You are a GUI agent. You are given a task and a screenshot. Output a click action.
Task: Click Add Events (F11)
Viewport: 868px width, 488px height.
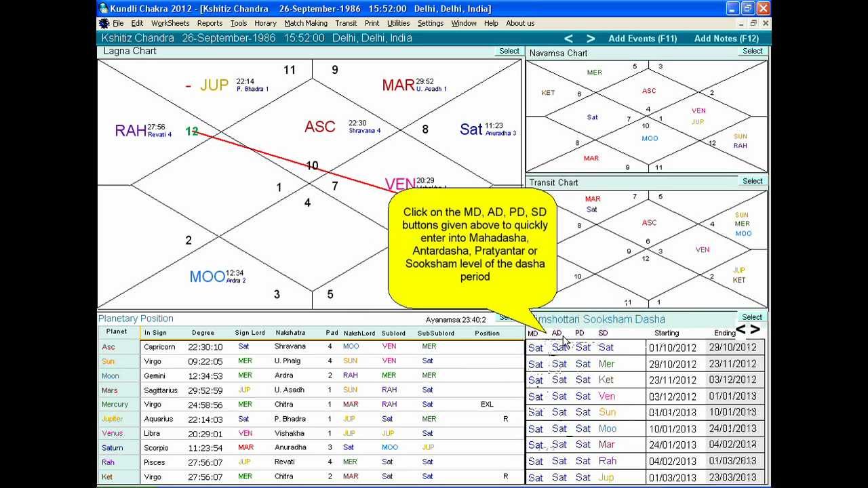pos(643,39)
